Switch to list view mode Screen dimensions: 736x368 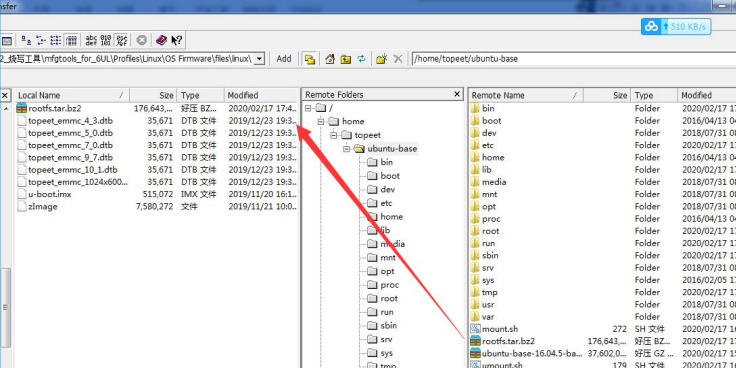click(x=56, y=40)
